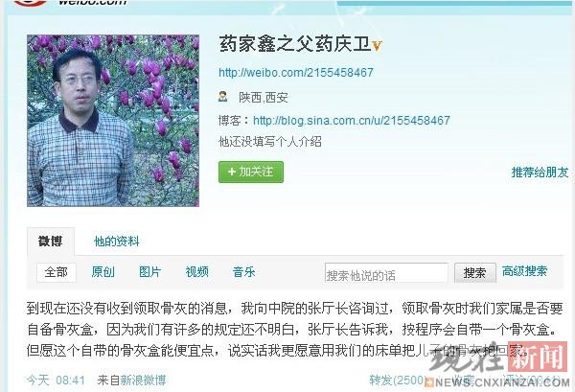Follow the user with 加关注 button
575x392 pixels.
pos(251,172)
